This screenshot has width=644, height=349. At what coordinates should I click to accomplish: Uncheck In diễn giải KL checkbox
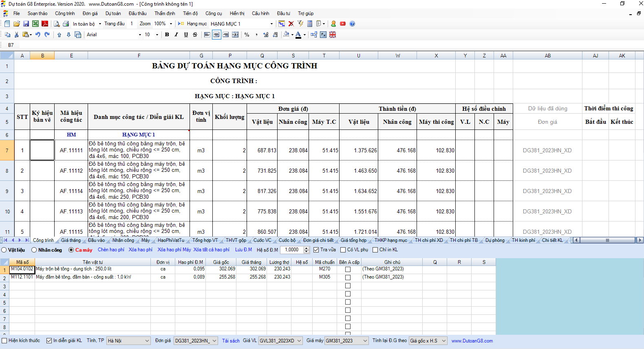pos(49,340)
